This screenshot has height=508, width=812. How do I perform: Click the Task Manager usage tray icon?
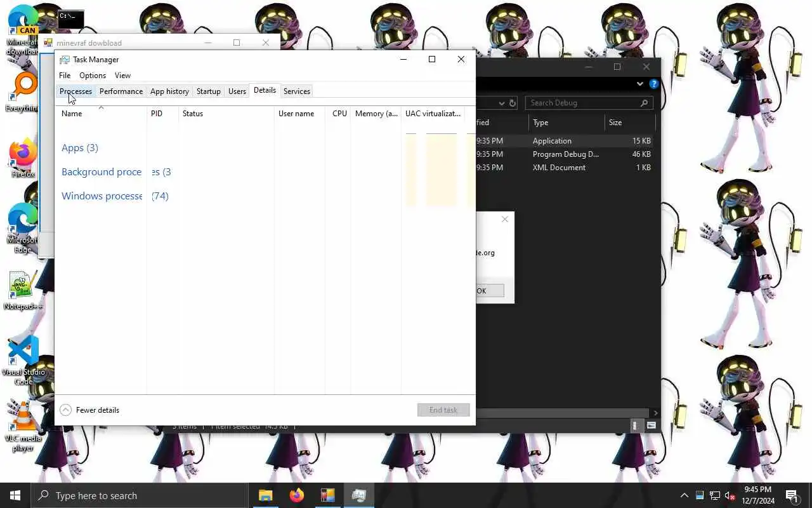700,495
